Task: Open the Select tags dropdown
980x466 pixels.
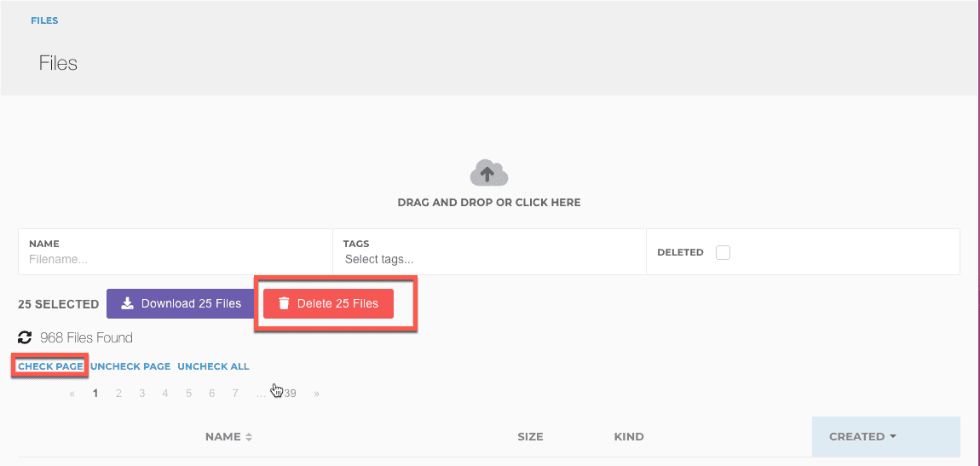Action: tap(488, 259)
